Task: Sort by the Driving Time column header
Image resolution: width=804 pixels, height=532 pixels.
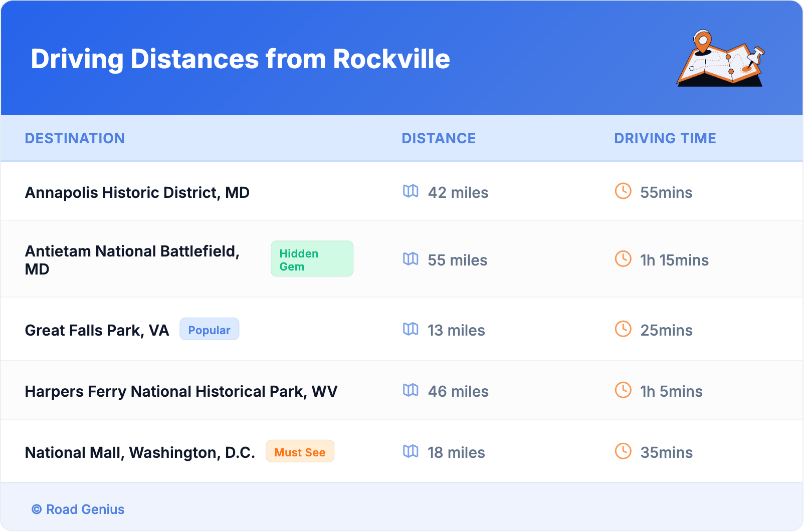Action: coord(665,138)
